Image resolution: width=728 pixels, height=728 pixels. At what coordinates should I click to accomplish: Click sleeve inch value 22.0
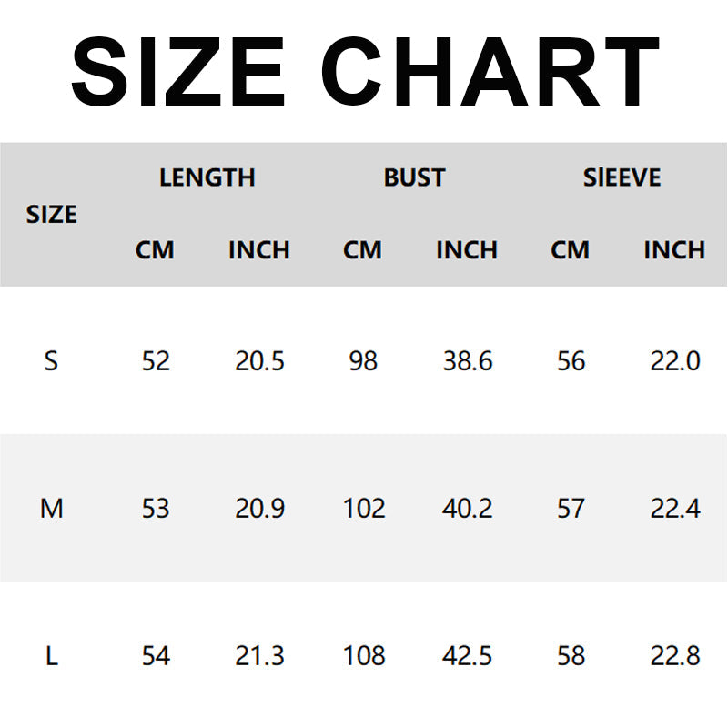click(x=675, y=360)
